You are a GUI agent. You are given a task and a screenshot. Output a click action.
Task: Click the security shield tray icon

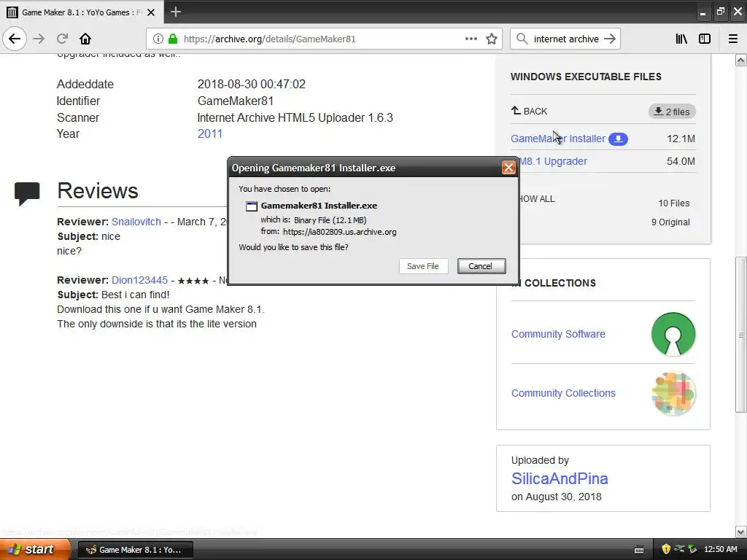tap(666, 549)
